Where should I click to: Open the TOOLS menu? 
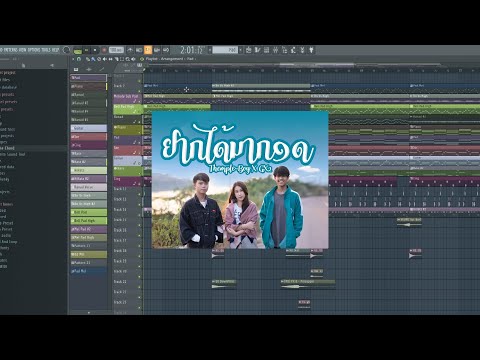pyautogui.click(x=46, y=50)
